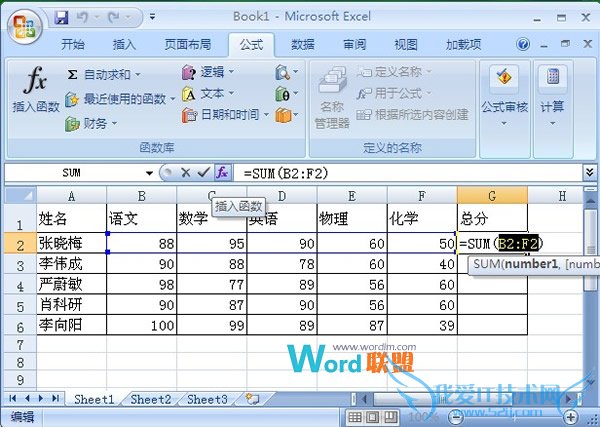Open the 逻辑 functions dropdown
The height and width of the screenshot is (427, 600).
[208, 72]
